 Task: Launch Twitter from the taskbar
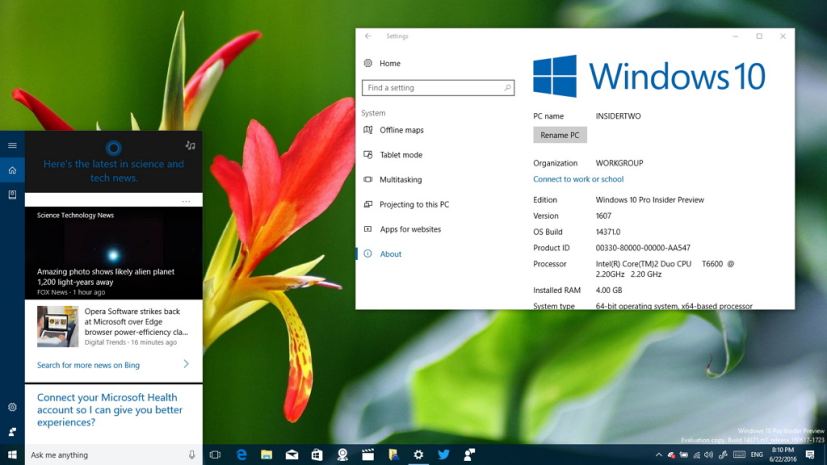(444, 454)
